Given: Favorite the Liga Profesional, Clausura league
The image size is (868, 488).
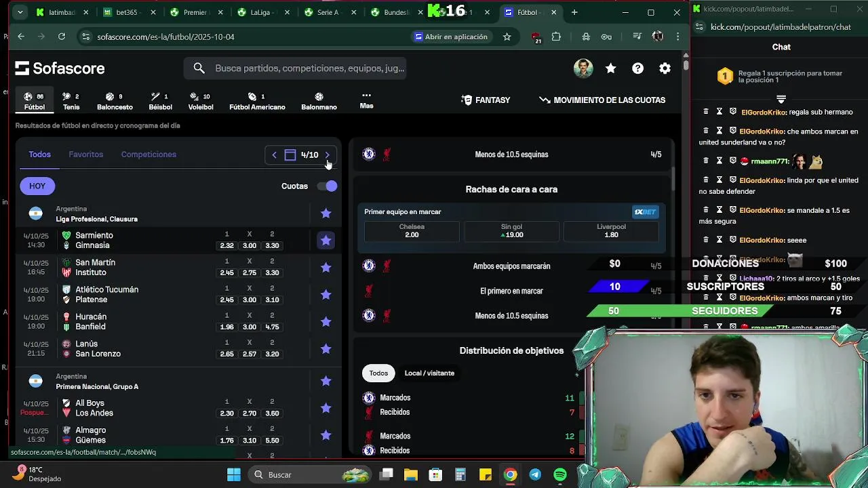Looking at the screenshot, I should coord(326,213).
